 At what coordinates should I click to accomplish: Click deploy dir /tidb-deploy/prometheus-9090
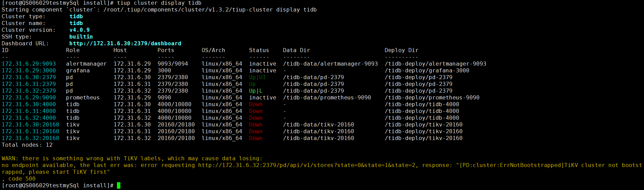click(432, 98)
